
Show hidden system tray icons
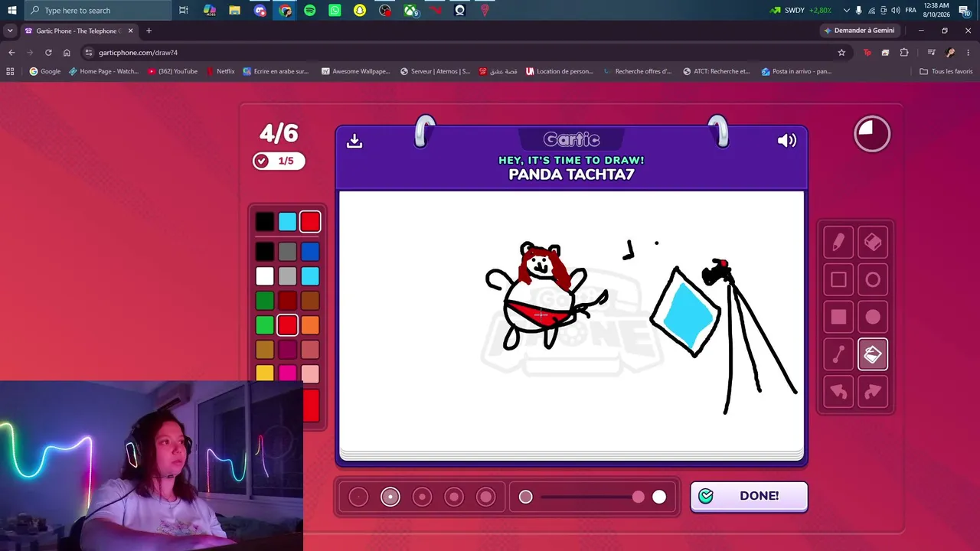click(x=846, y=10)
